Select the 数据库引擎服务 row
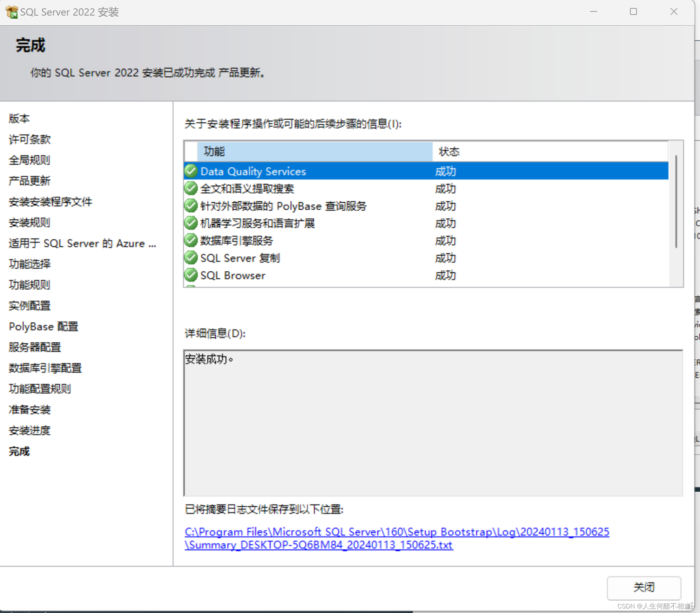The height and width of the screenshot is (613, 700). [426, 240]
